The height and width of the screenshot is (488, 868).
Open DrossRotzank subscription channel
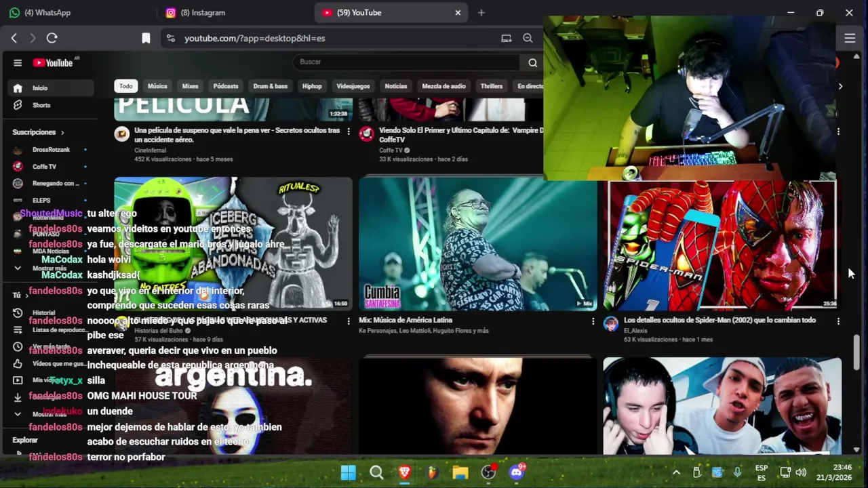pos(51,150)
